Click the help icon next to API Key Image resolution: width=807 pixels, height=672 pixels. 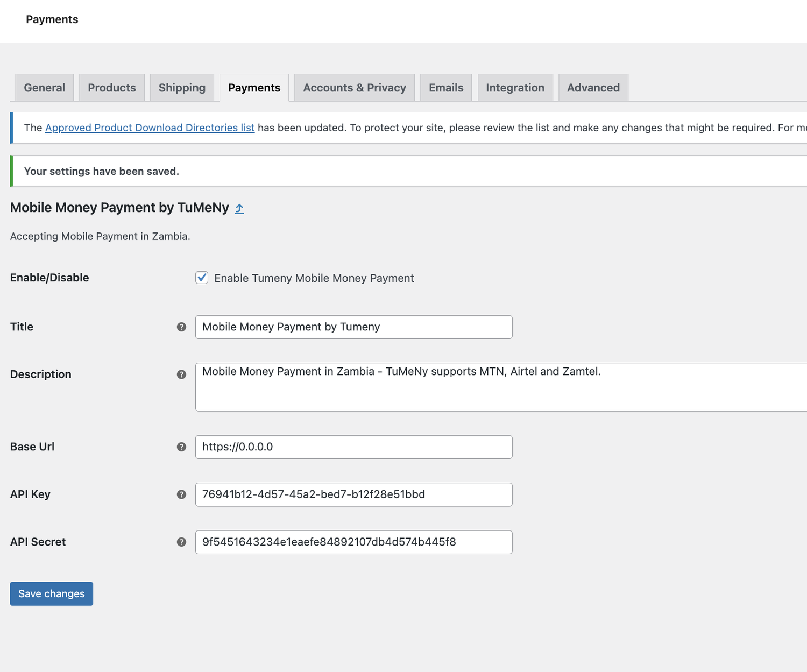click(x=181, y=494)
